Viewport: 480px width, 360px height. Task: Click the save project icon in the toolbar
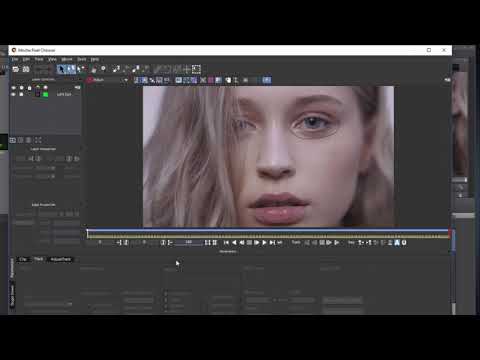(x=26, y=69)
